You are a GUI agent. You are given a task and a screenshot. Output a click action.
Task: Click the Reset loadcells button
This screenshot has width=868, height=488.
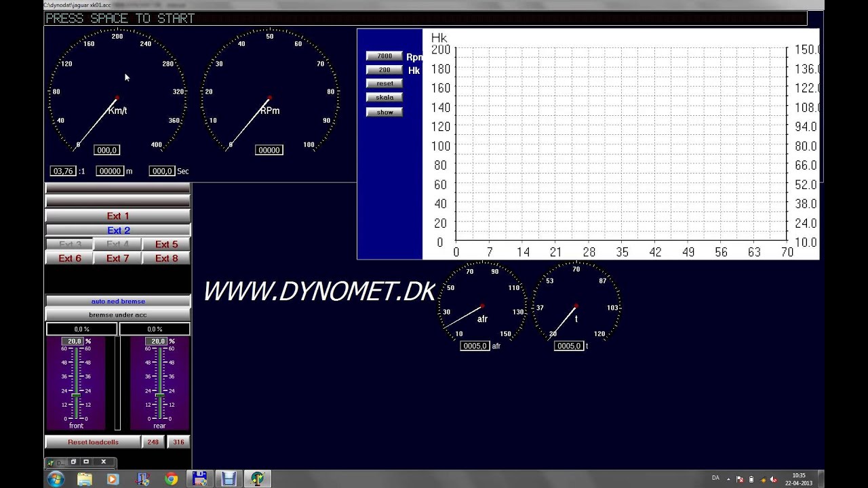tap(94, 442)
